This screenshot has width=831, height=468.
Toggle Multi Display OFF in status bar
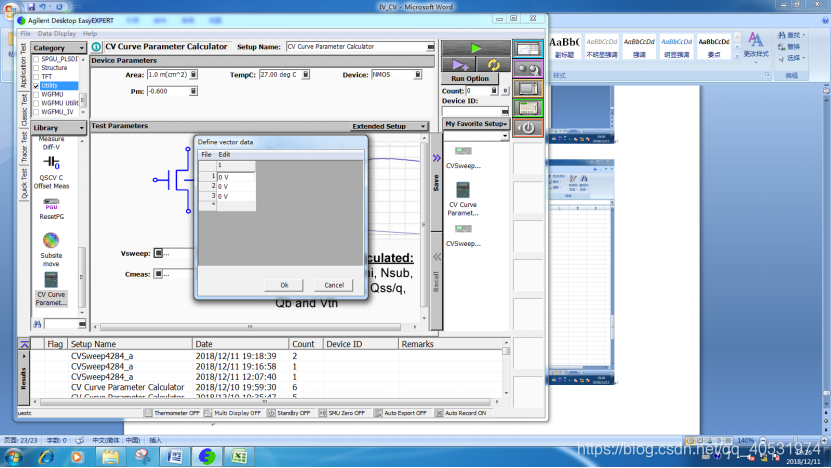pyautogui.click(x=233, y=413)
